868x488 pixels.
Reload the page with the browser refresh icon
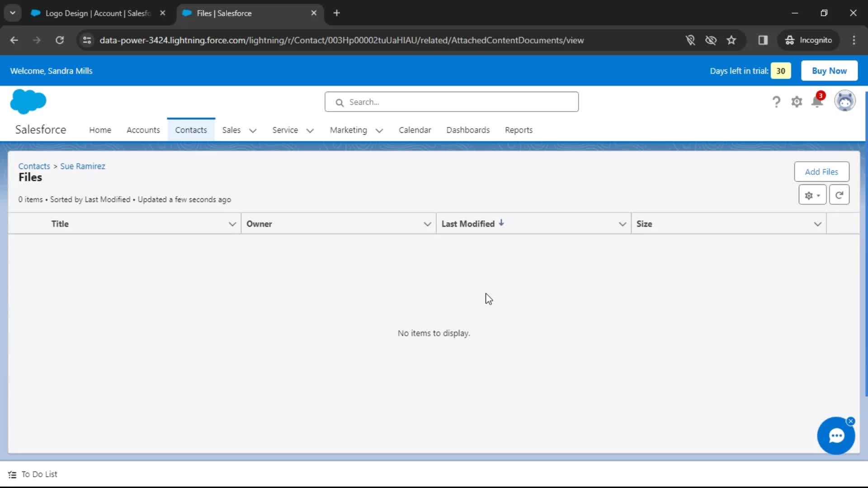[60, 40]
